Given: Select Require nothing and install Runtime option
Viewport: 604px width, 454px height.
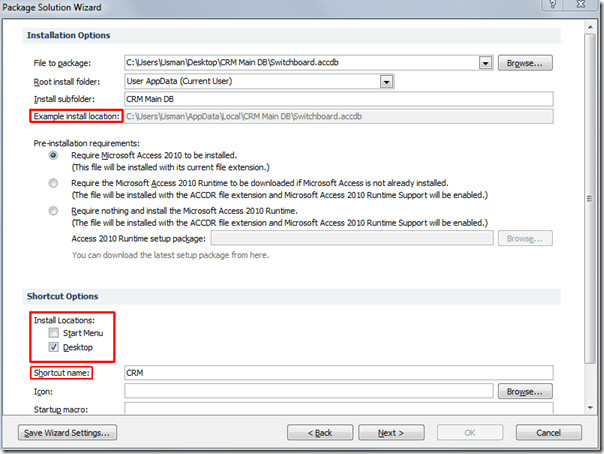Looking at the screenshot, I should 53,211.
